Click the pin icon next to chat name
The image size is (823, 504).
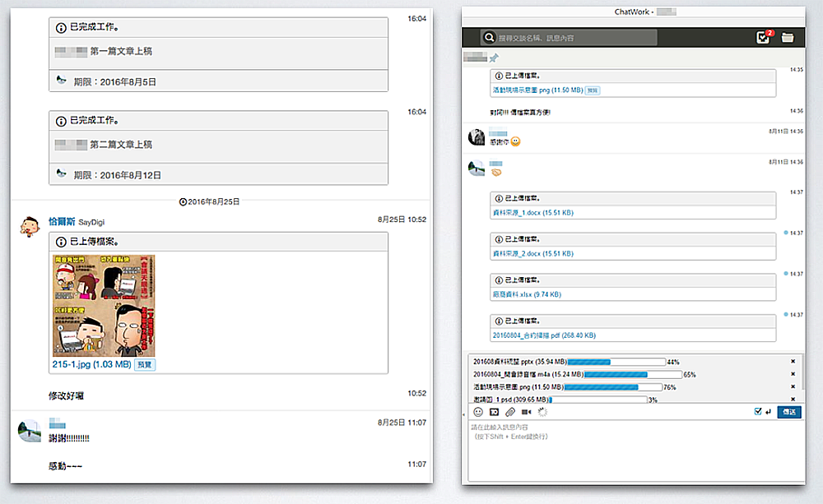(x=494, y=58)
